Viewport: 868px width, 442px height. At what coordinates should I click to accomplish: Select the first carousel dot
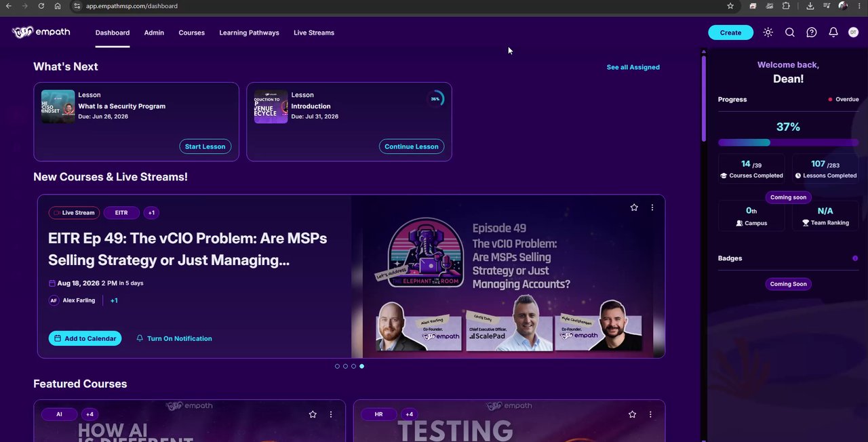(x=337, y=366)
